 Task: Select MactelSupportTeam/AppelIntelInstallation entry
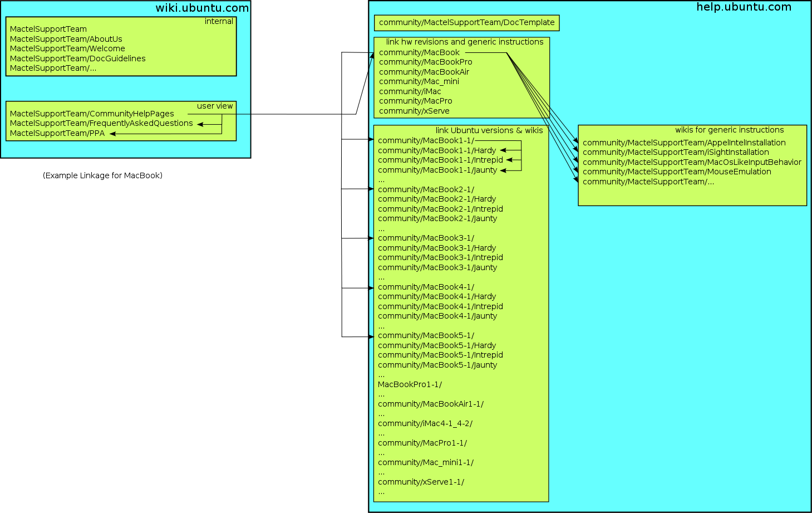click(x=684, y=143)
